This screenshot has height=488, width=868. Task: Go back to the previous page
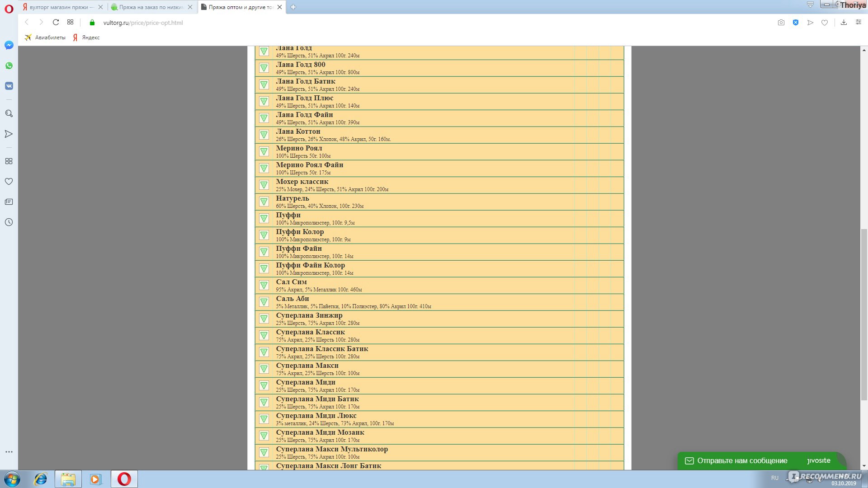pos(27,22)
